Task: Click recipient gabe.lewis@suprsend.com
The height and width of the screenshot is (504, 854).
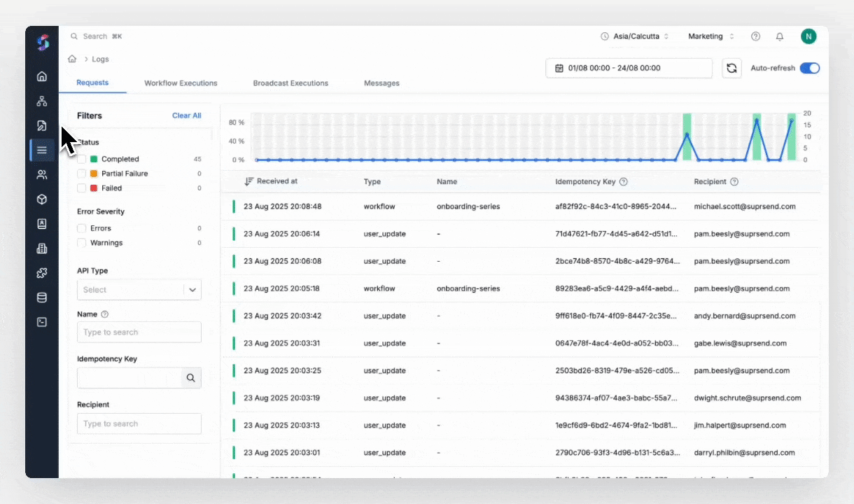Action: pos(741,344)
